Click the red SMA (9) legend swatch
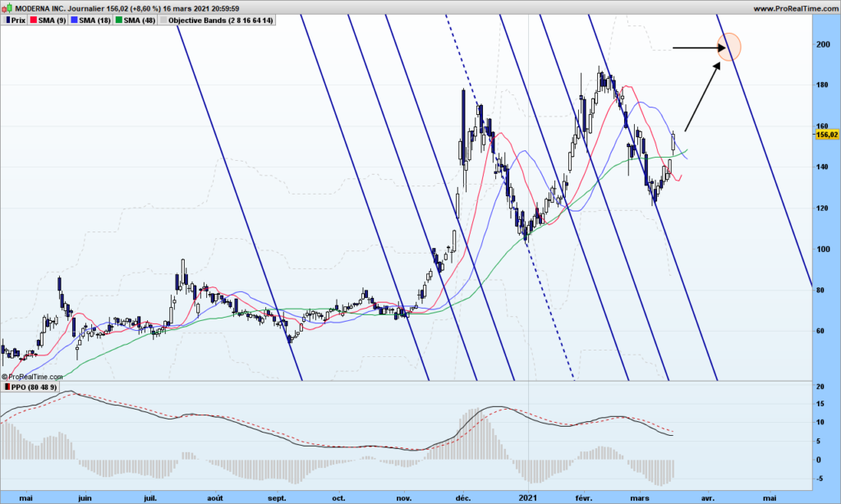Viewport: 841px width, 504px height. 33,21
